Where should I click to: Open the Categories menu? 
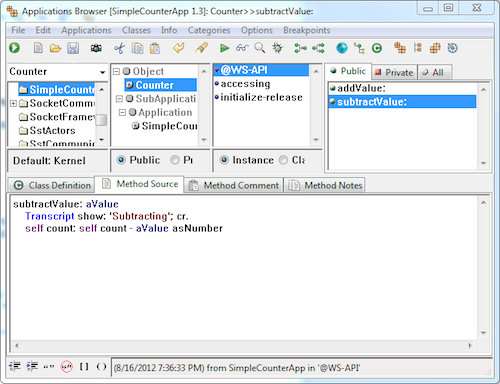209,30
